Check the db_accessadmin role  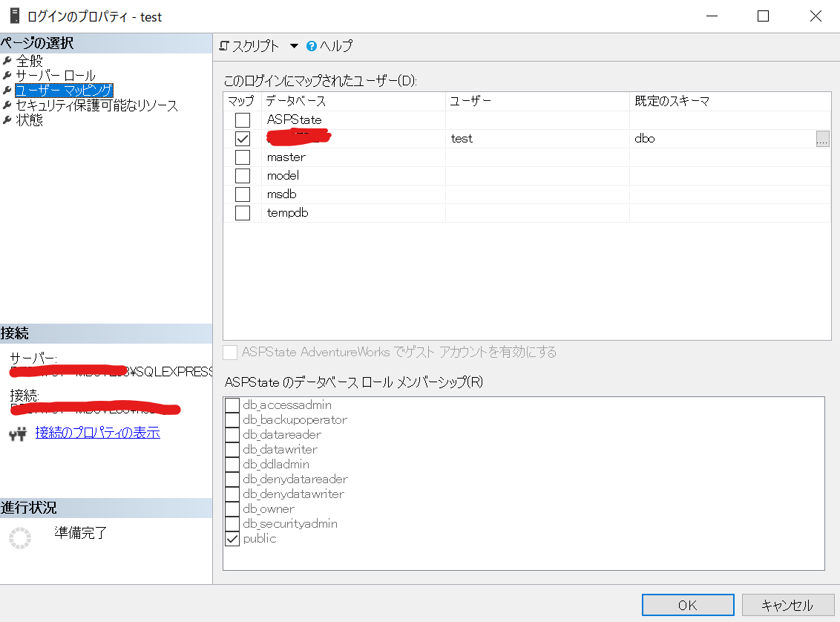tap(232, 405)
